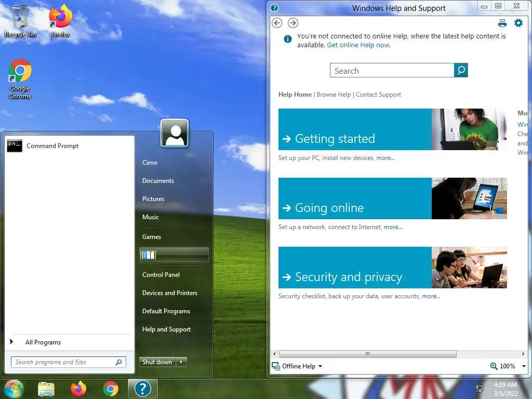Click the Getting started photo thumbnail
Image resolution: width=532 pixels, height=399 pixels.
[469, 129]
